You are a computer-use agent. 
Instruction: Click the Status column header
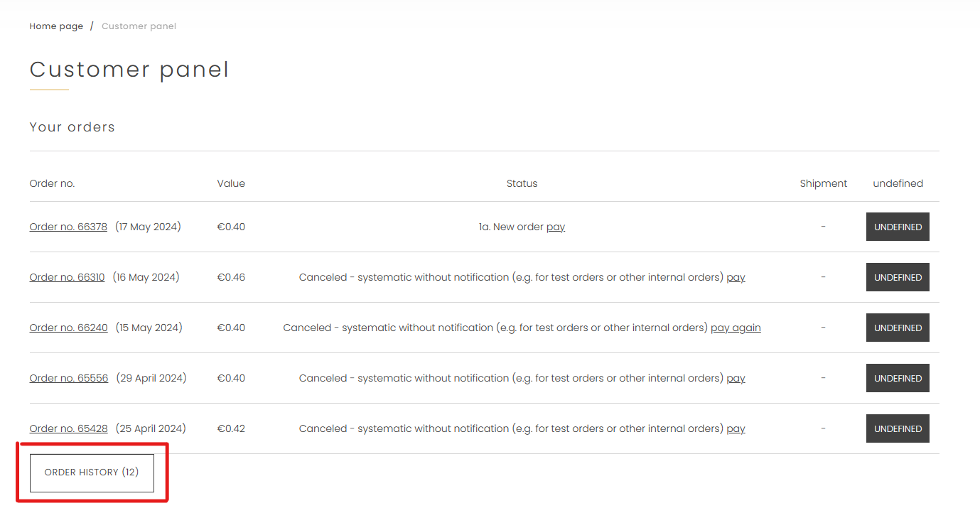522,183
